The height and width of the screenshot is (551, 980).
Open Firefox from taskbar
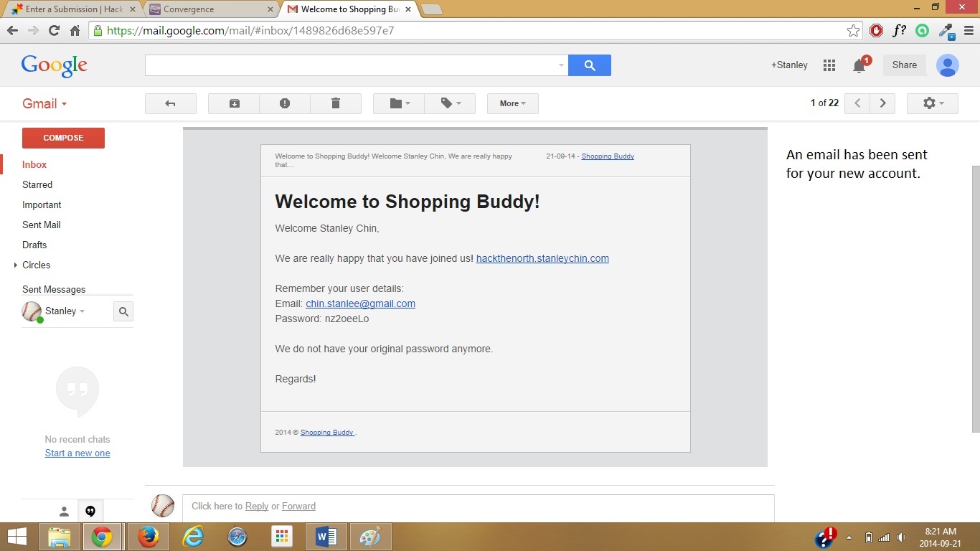tap(149, 537)
